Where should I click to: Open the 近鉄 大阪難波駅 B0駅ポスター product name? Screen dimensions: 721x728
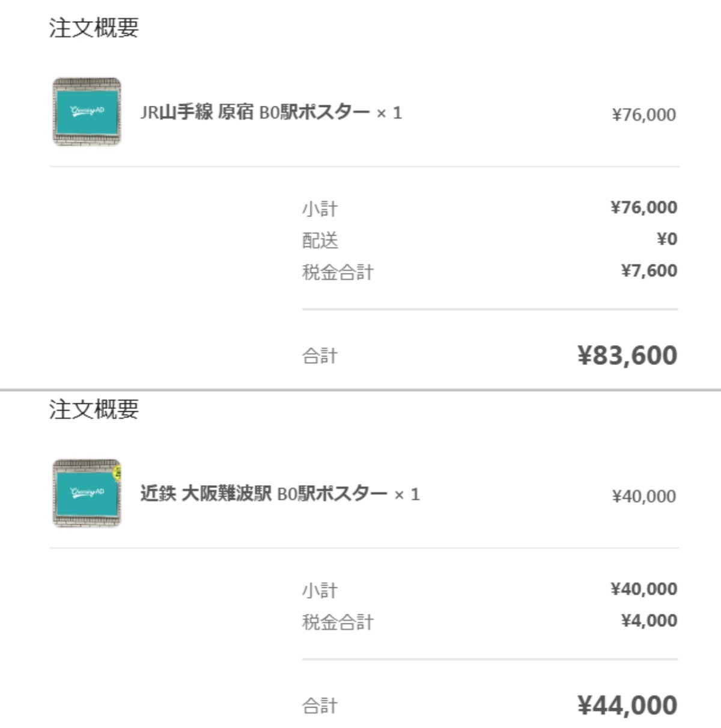pyautogui.click(x=264, y=494)
